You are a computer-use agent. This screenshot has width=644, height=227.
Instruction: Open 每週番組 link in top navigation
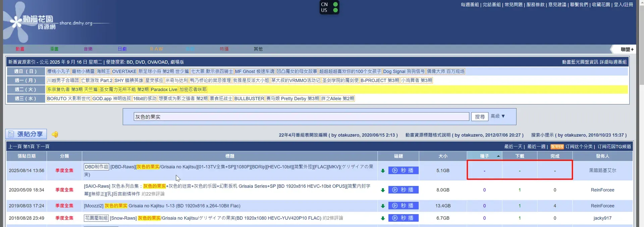coord(470,4)
